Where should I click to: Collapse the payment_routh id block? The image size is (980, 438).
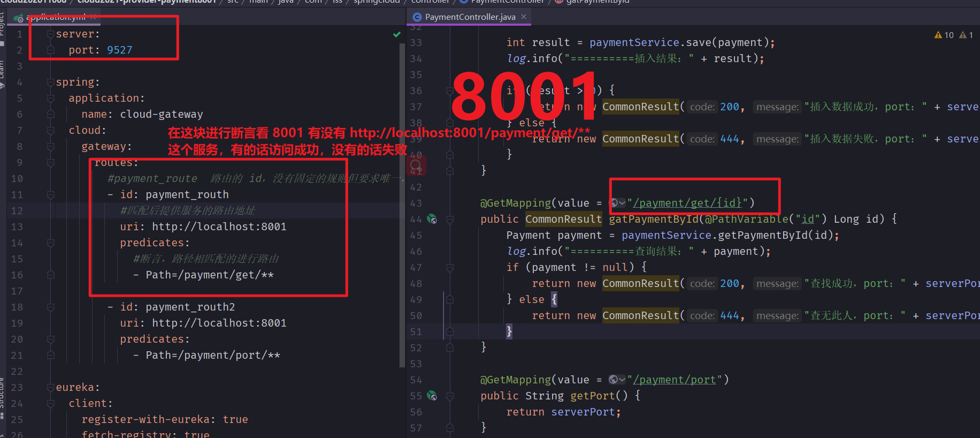[50, 195]
